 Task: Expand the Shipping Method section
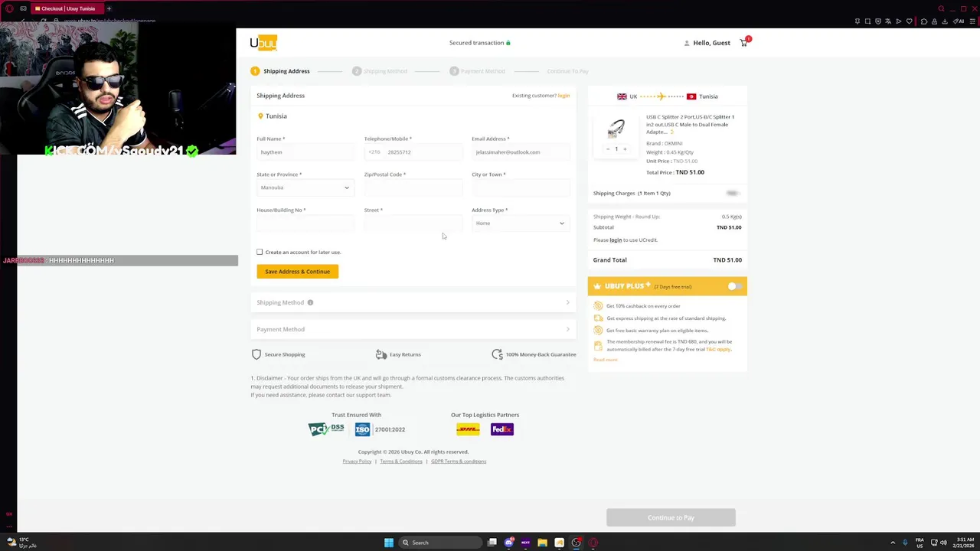413,302
